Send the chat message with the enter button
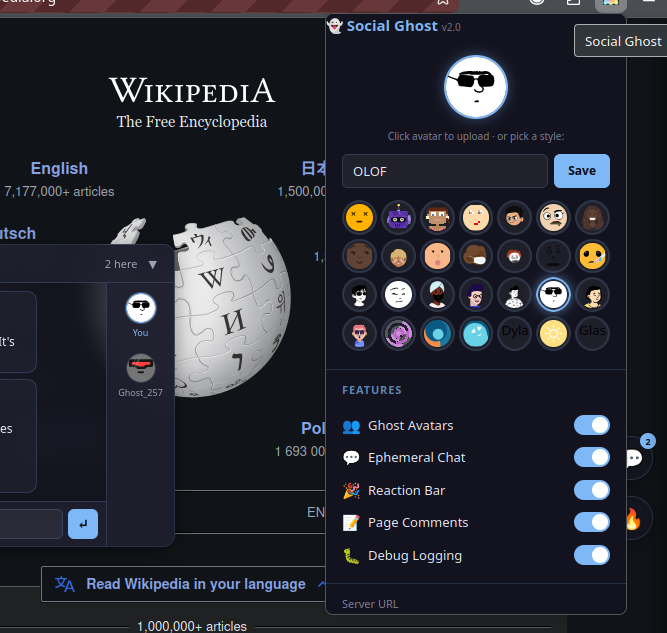Screen dimensions: 667x633 (83, 524)
